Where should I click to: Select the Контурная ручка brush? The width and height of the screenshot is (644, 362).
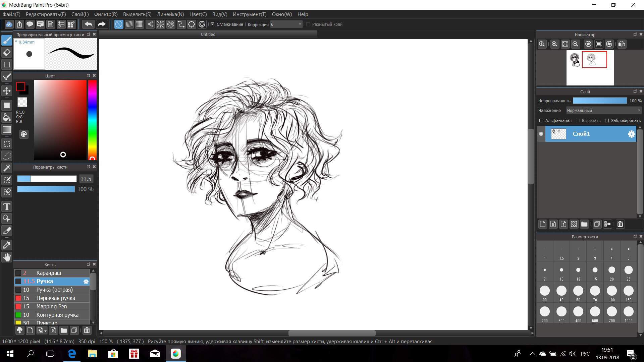(52, 315)
